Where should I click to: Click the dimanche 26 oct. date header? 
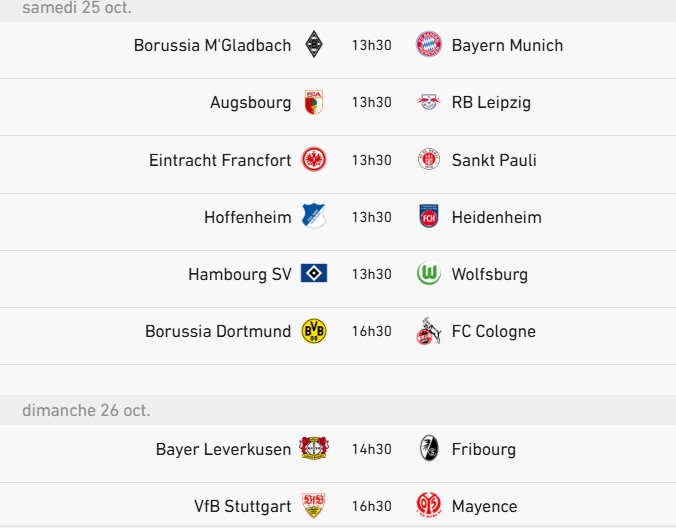coord(86,410)
